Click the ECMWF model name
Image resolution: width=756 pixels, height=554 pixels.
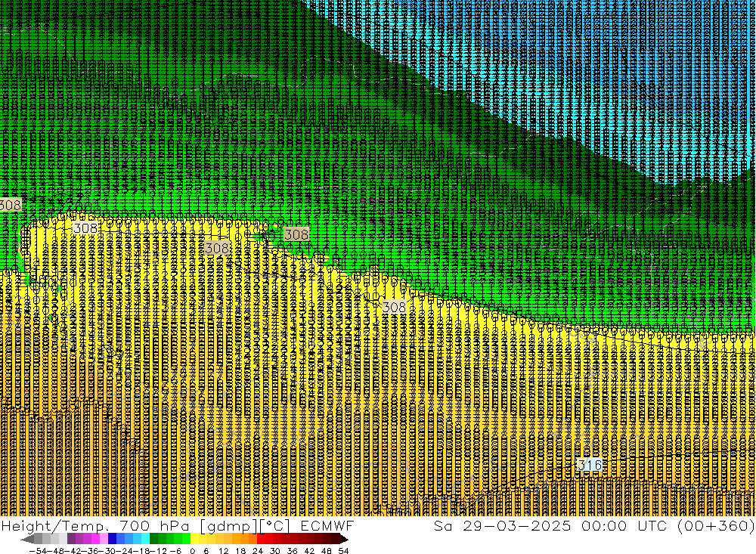pyautogui.click(x=327, y=525)
